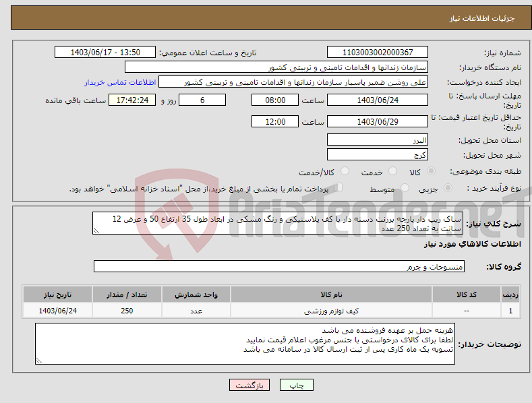Click the announcement date field 1403/06/17 - 13:50
The image size is (532, 403).
click(x=105, y=53)
